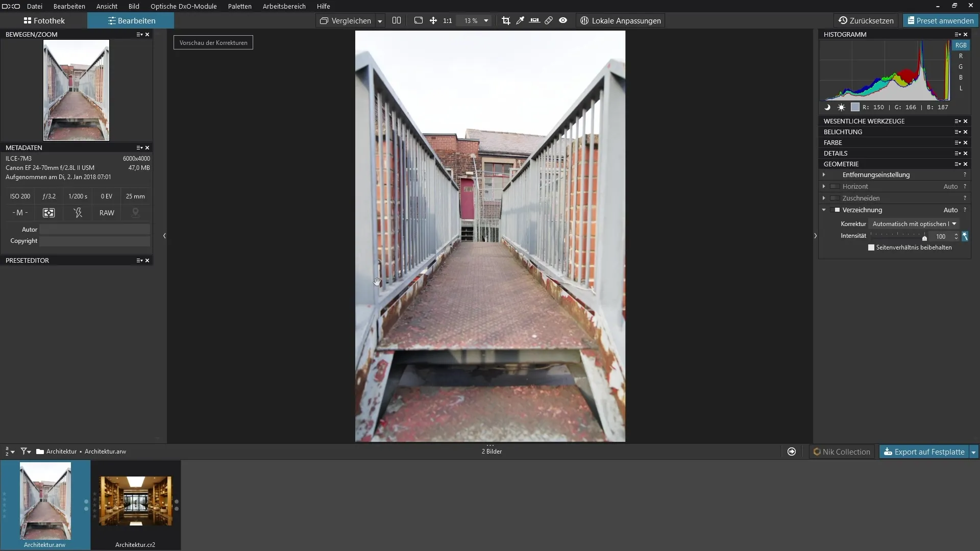Toggle the red-eye tool icon
The image size is (980, 551).
pos(563,20)
